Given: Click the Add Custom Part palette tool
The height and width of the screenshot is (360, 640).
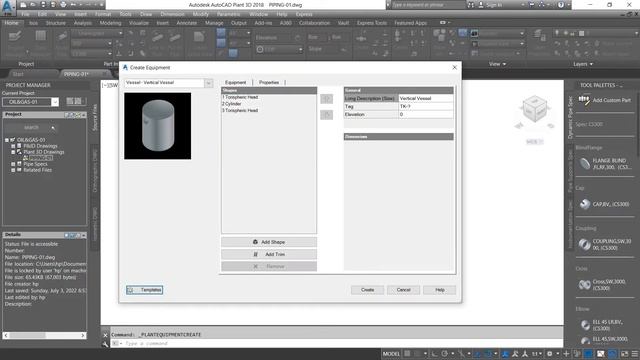Looking at the screenshot, I should point(604,100).
